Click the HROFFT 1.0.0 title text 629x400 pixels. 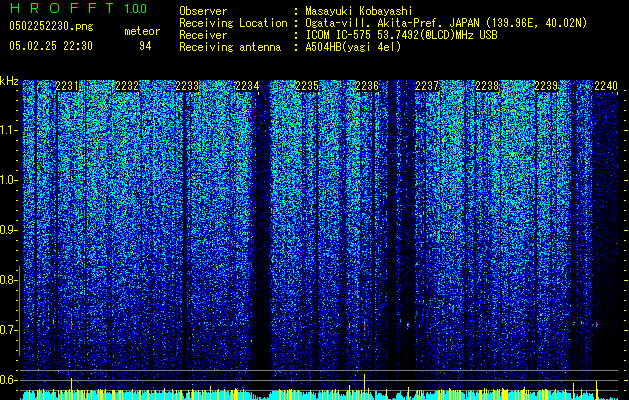pyautogui.click(x=78, y=8)
